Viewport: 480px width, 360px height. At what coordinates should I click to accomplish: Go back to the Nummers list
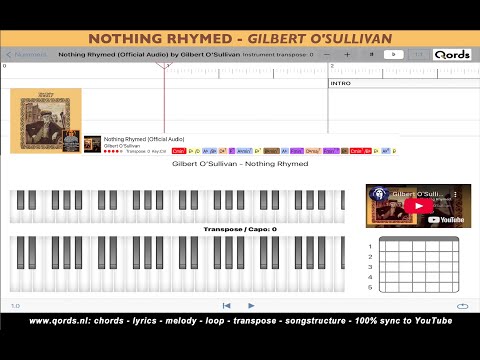(x=26, y=54)
